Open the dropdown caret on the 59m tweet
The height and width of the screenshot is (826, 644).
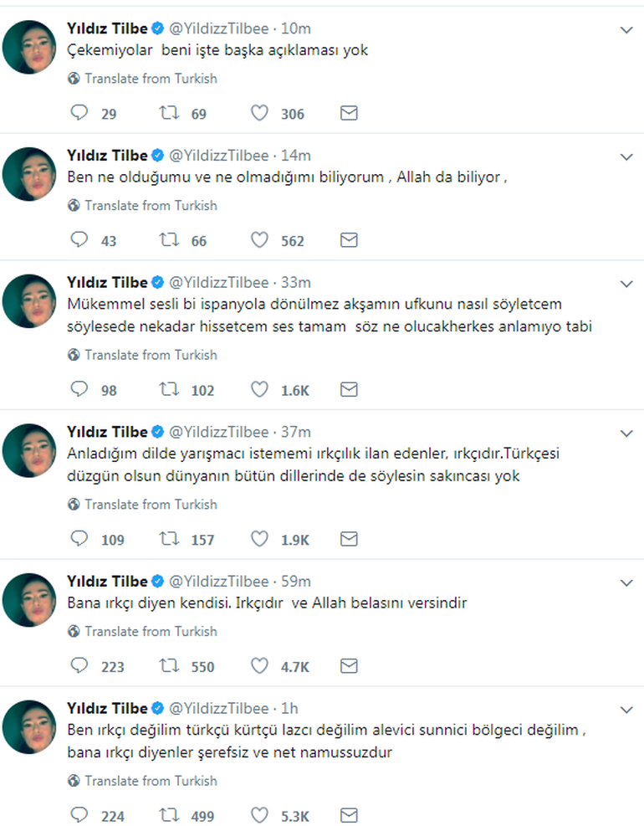tap(626, 582)
